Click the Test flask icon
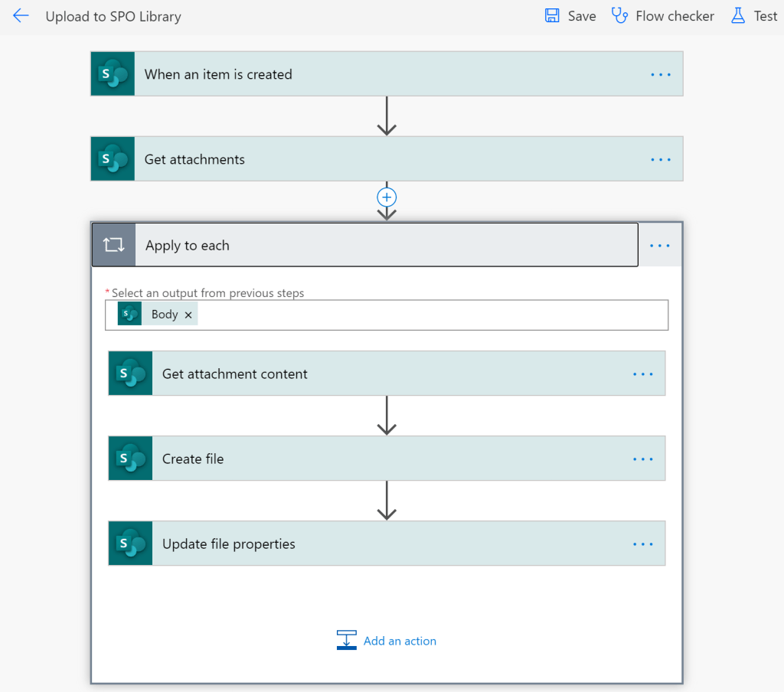The width and height of the screenshot is (784, 692). click(738, 16)
